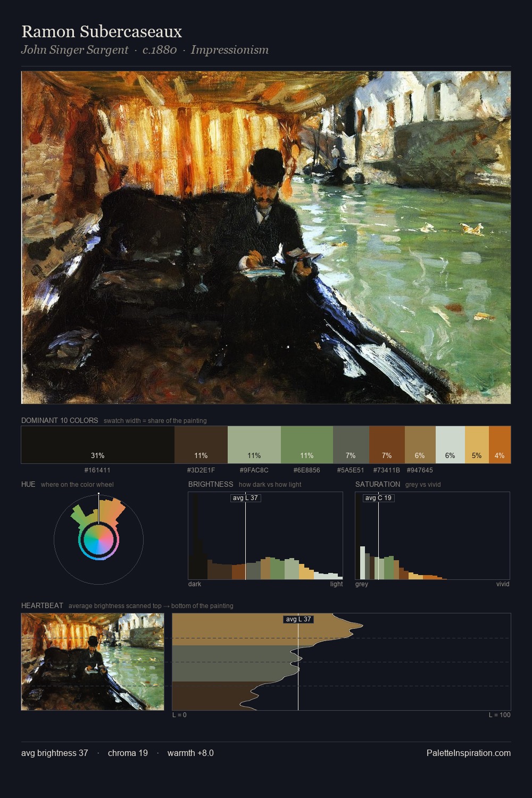Click the 'grey' saturation axis label
The height and width of the screenshot is (798, 532).
pos(362,584)
